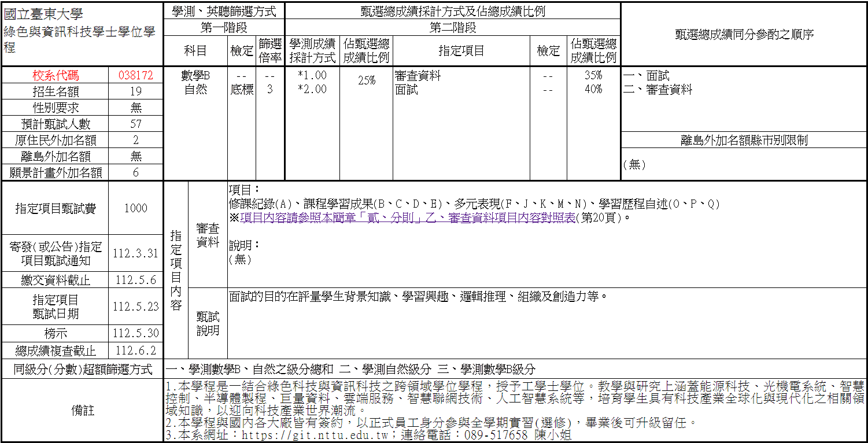Image resolution: width=868 pixels, height=443 pixels.
Task: Click the 35% proportion for 審查資料
Action: click(x=593, y=75)
